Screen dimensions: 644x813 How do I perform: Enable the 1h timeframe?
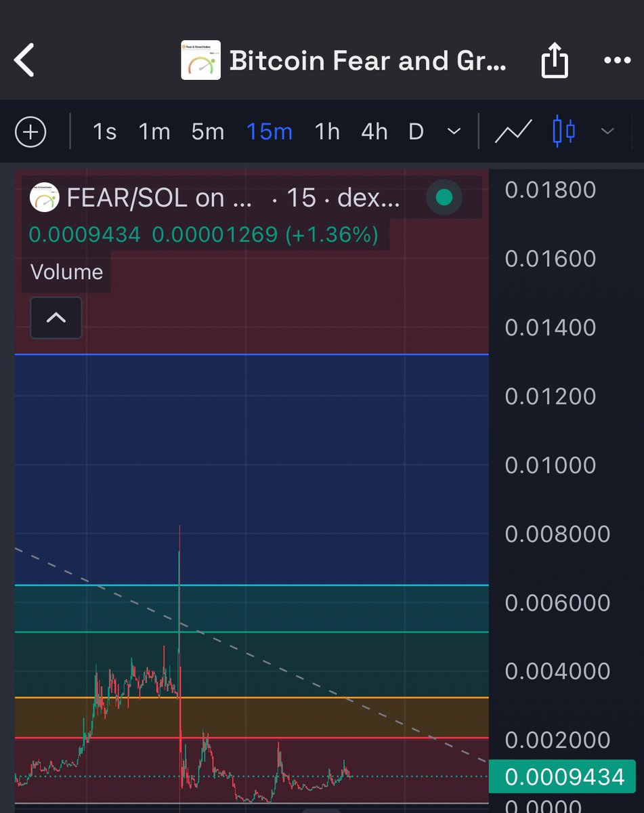(x=326, y=131)
